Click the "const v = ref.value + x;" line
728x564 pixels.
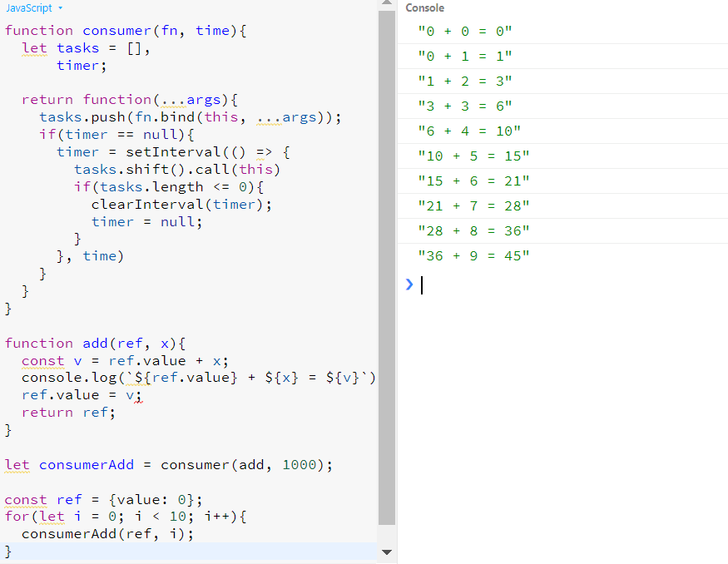125,361
